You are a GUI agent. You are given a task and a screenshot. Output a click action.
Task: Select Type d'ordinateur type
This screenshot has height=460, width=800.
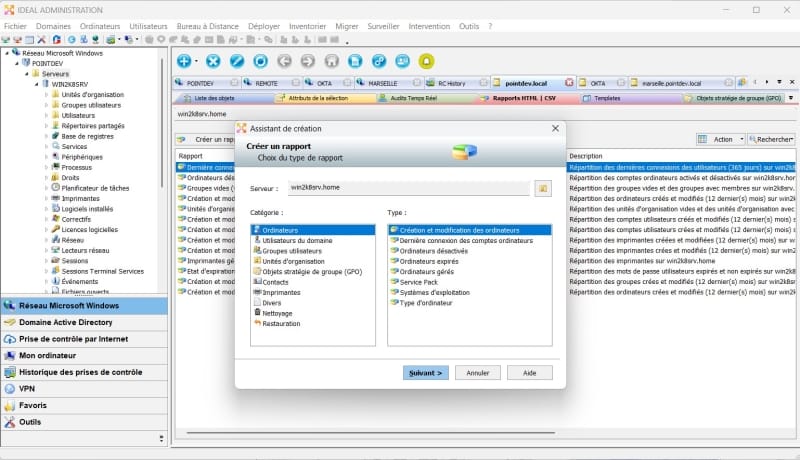(x=470, y=303)
